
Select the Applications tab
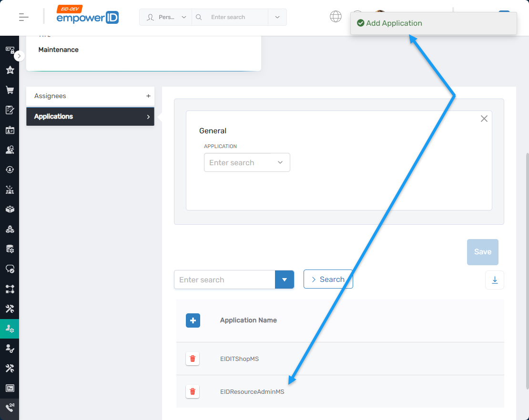click(90, 117)
